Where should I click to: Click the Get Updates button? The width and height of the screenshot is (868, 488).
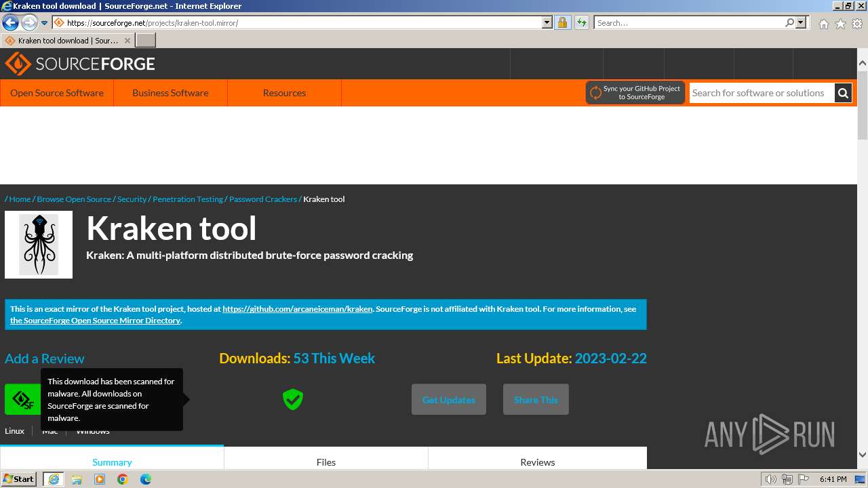(449, 400)
